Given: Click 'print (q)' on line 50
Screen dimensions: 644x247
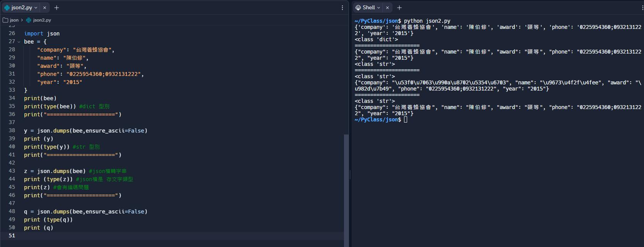Looking at the screenshot, I should [x=39, y=228].
